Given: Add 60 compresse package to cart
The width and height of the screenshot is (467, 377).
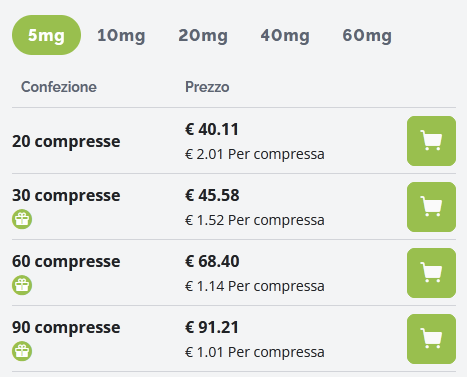Looking at the screenshot, I should pyautogui.click(x=431, y=273).
